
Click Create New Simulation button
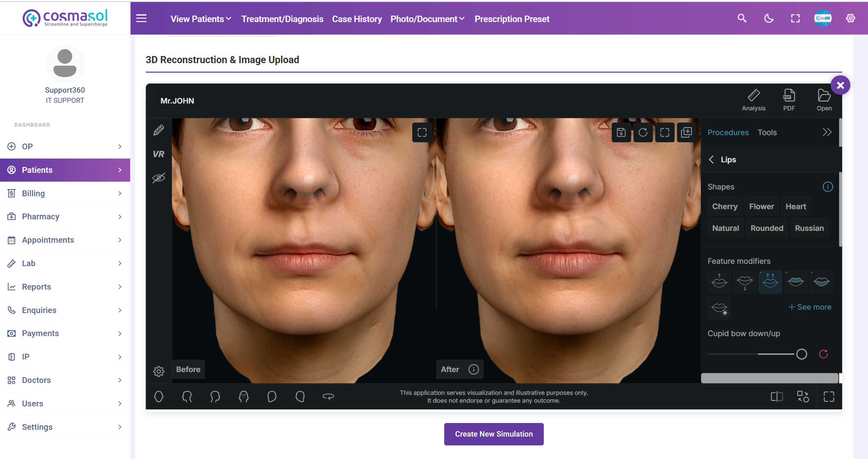493,434
